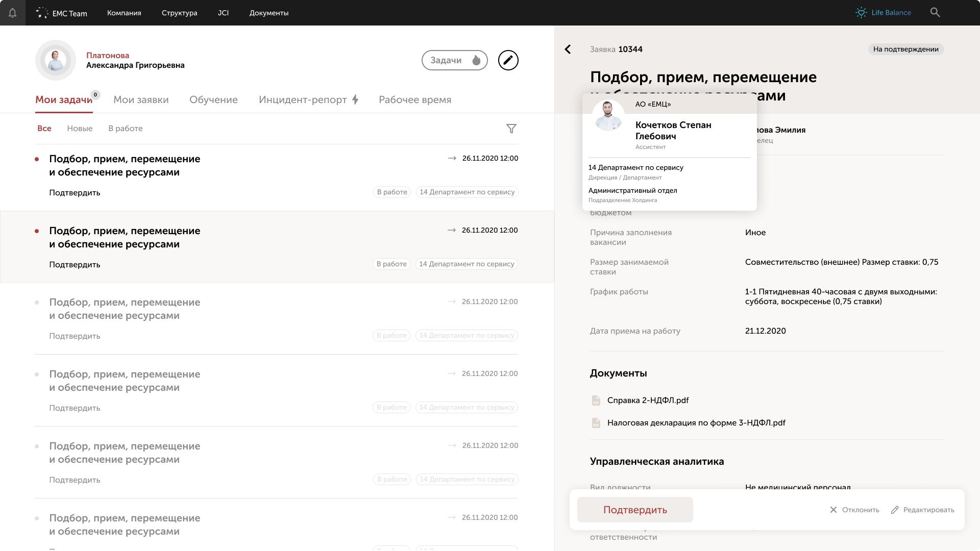Click Платонова's profile avatar photo
The width and height of the screenshot is (980, 551).
(56, 60)
